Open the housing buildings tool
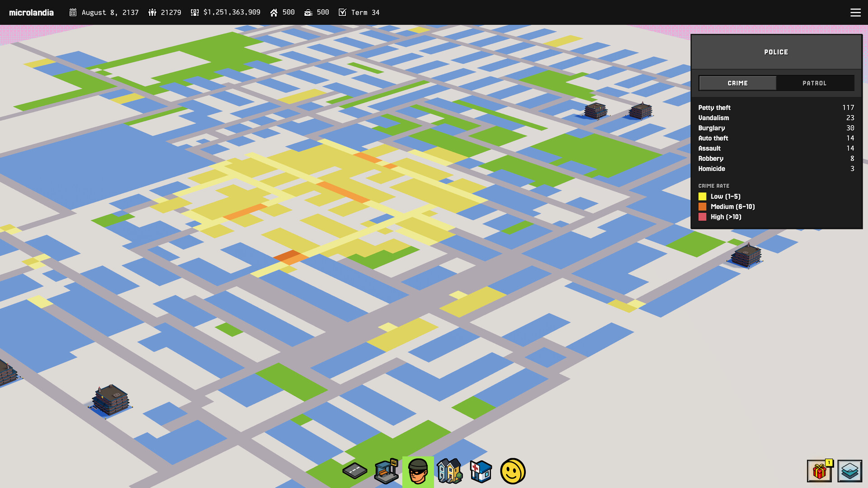 450,471
